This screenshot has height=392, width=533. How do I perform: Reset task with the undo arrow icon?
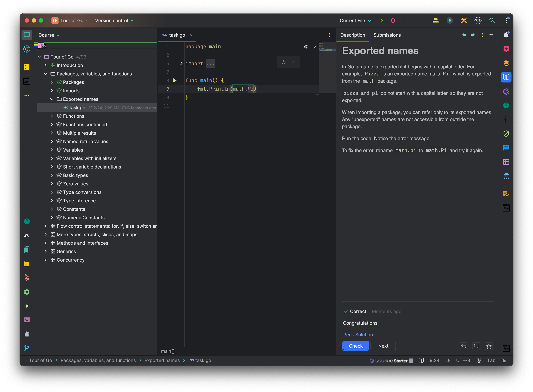(464, 346)
